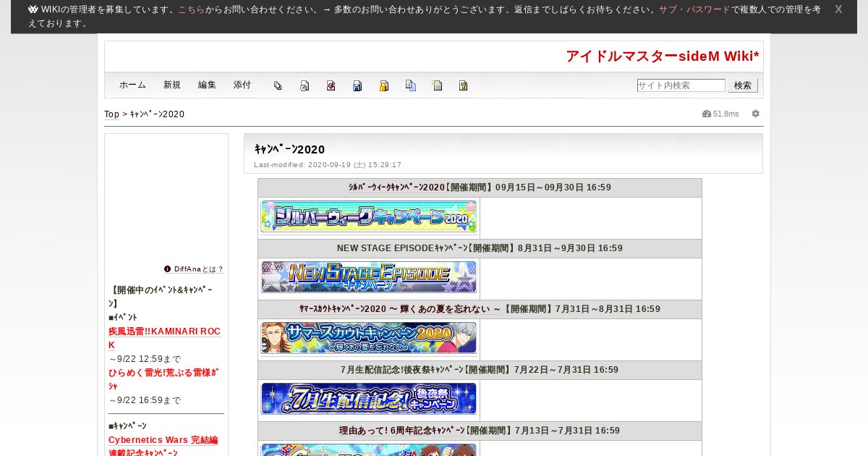This screenshot has height=456, width=868.
Task: Click the info icon beside DiffAnaとは?
Action: tap(168, 269)
